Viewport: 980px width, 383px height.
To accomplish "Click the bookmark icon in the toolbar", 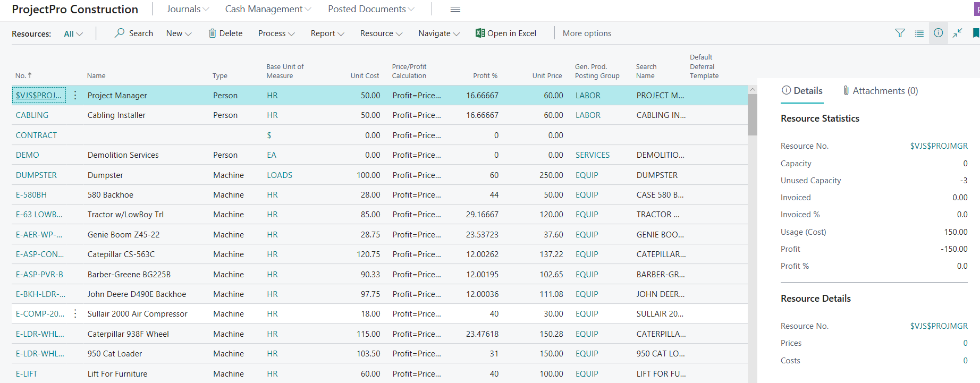I will (975, 33).
